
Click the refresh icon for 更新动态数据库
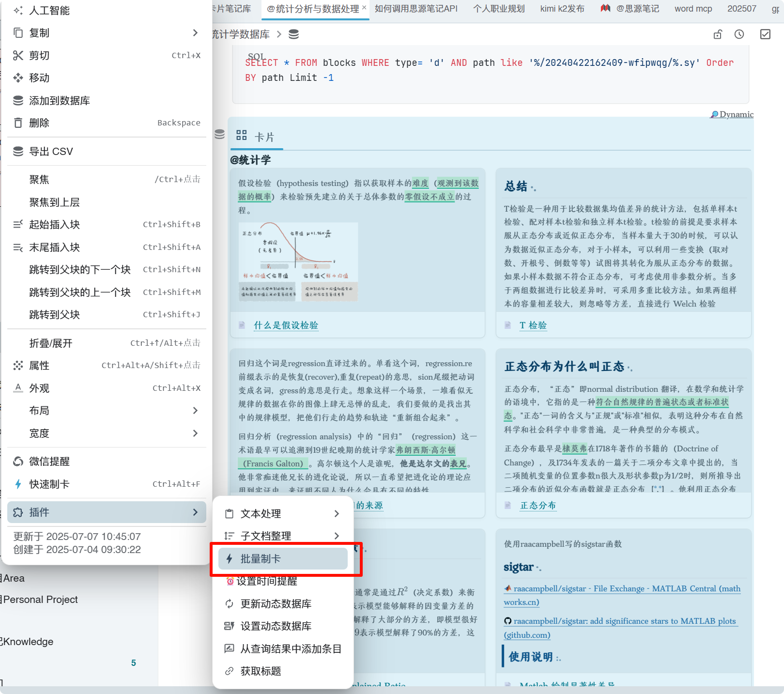tap(229, 603)
